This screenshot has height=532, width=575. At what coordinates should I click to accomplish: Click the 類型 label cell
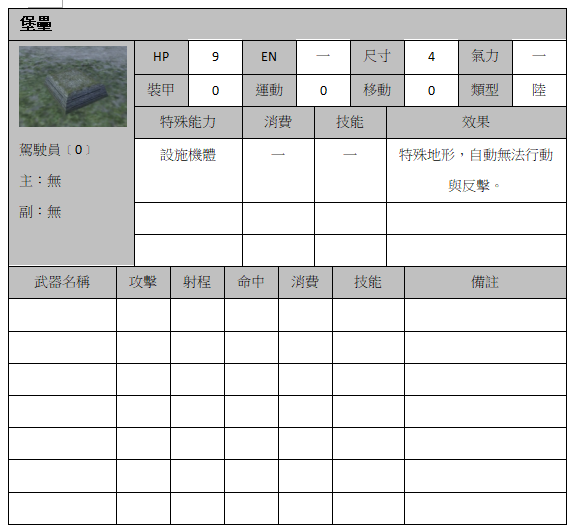(485, 91)
